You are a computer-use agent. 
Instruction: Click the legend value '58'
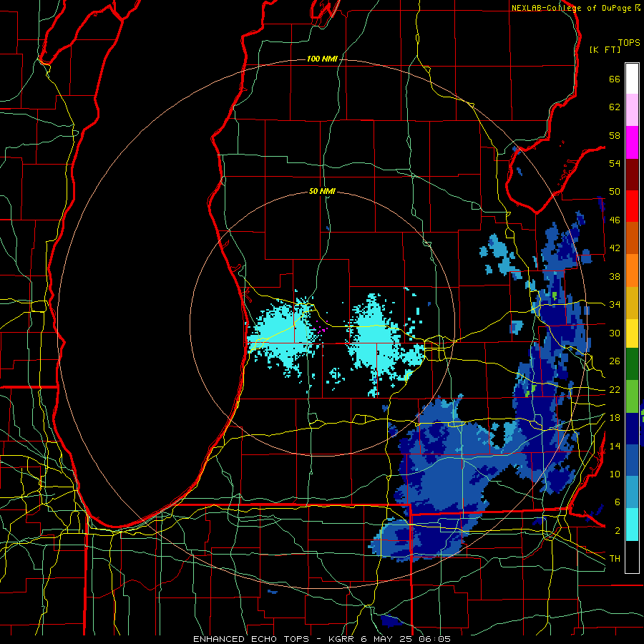click(615, 135)
